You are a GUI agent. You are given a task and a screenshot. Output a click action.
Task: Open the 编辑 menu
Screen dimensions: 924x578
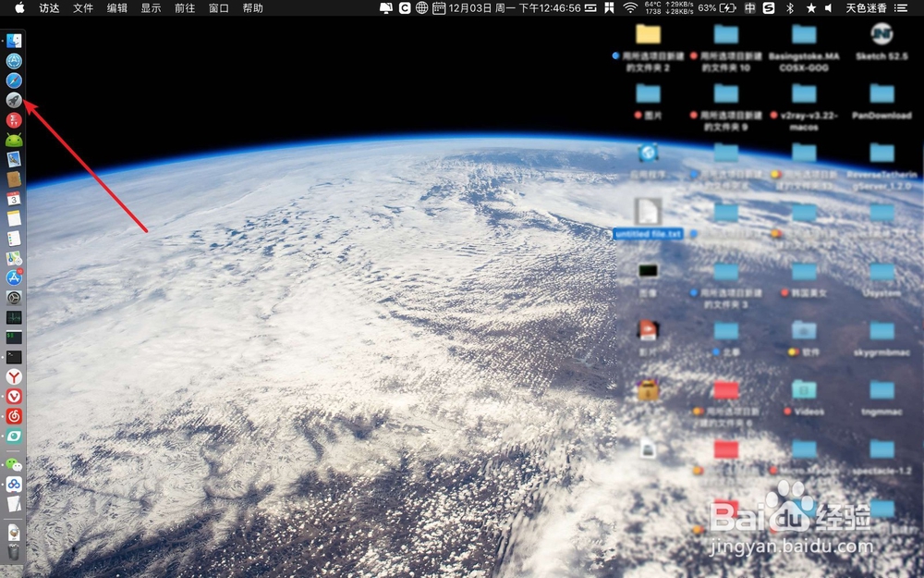[117, 8]
